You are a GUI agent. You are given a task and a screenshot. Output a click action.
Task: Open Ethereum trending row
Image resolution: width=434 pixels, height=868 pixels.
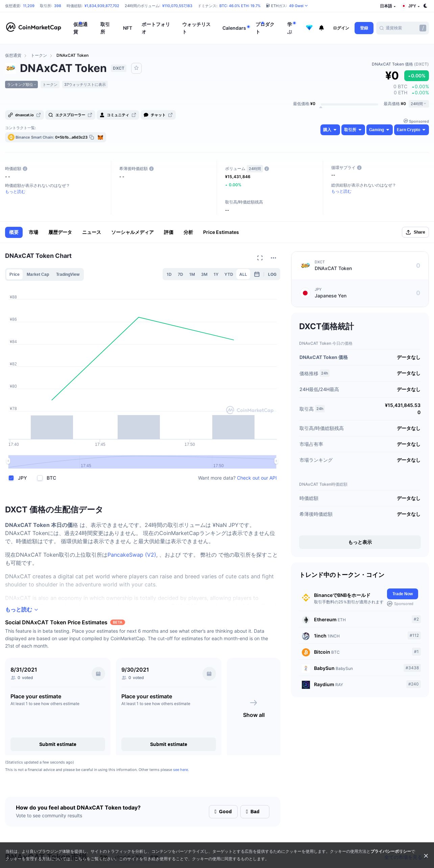(x=360, y=620)
